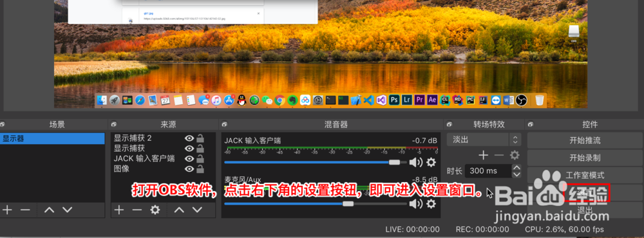Float the 转场特效 panel using its dock icon
The width and height of the screenshot is (644, 238).
pyautogui.click(x=450, y=124)
